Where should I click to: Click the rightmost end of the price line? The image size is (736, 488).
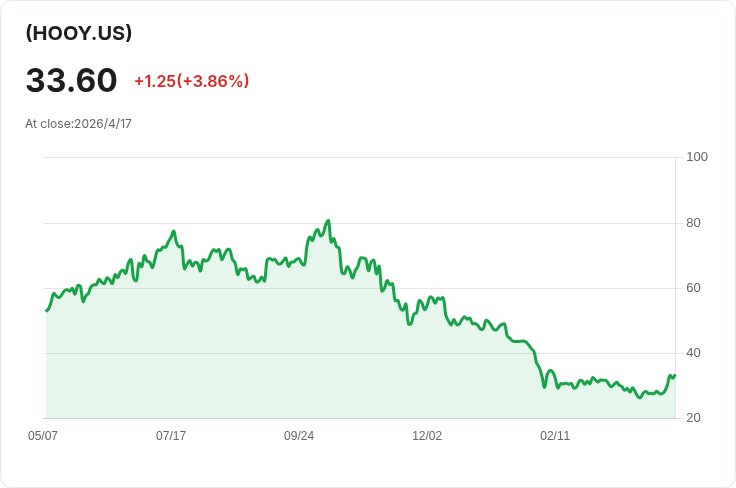[x=674, y=376]
